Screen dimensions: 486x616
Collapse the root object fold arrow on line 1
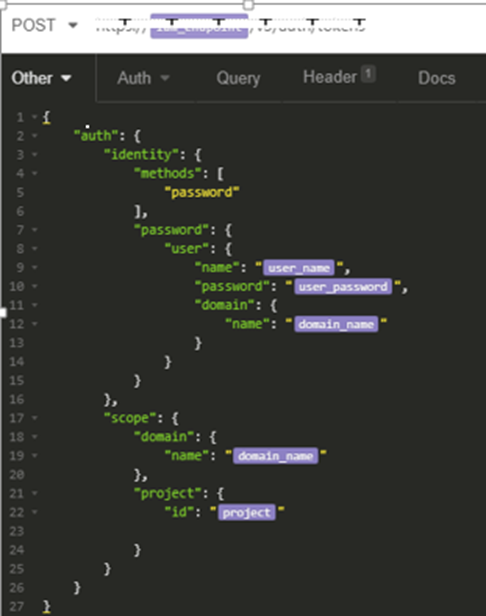click(x=35, y=117)
